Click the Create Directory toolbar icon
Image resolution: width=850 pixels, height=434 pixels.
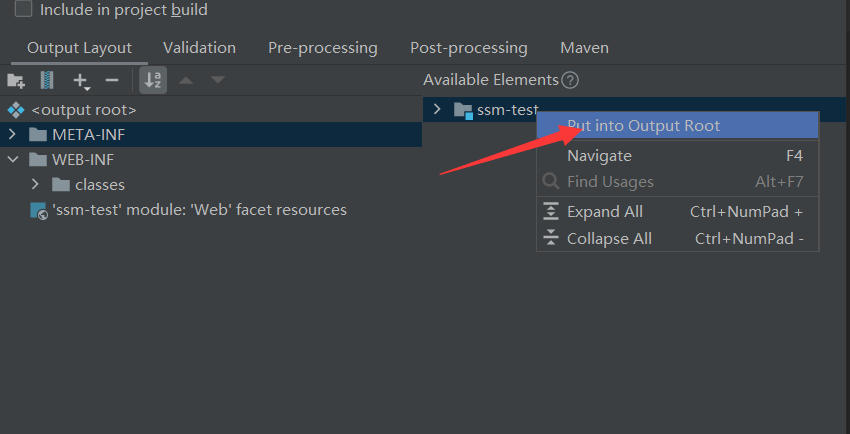[15, 80]
